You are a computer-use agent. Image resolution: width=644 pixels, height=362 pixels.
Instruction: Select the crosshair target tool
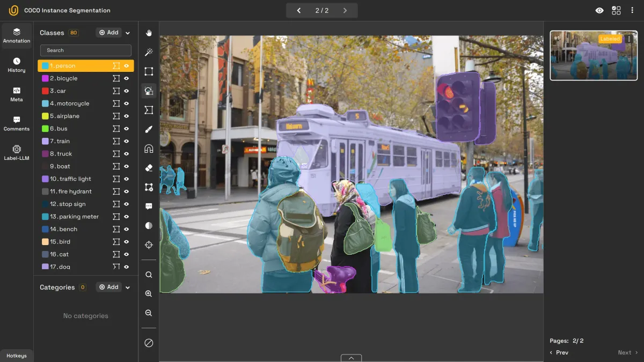click(149, 245)
